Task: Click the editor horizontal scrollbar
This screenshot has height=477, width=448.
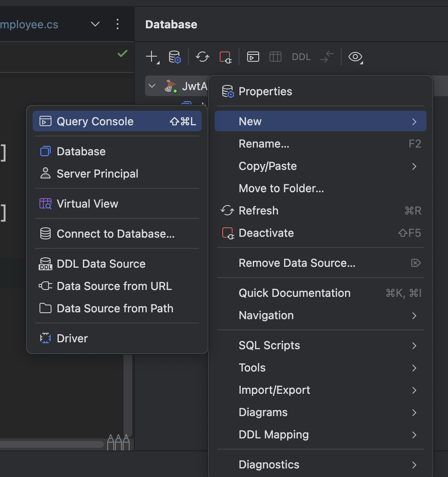Action: pyautogui.click(x=51, y=444)
